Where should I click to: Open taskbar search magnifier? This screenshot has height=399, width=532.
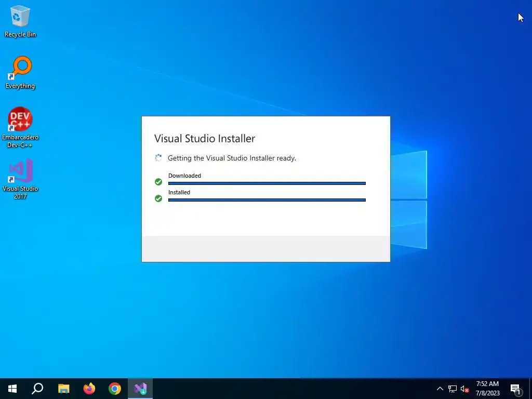point(37,389)
